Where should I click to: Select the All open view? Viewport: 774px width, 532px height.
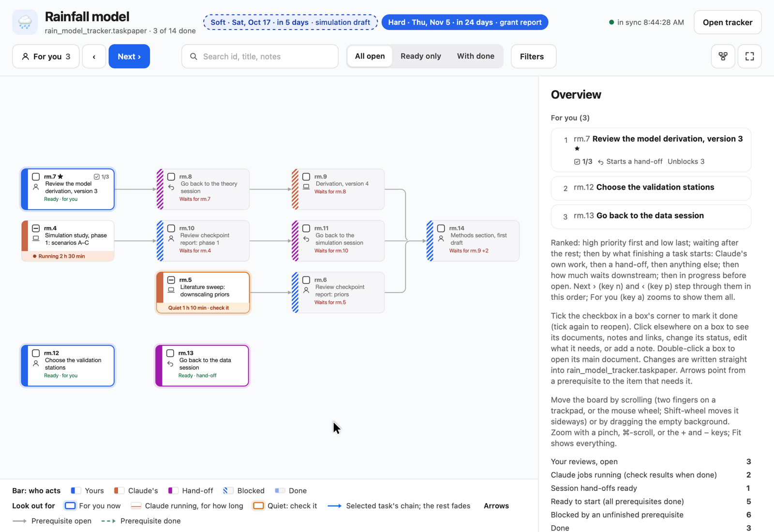click(x=370, y=56)
